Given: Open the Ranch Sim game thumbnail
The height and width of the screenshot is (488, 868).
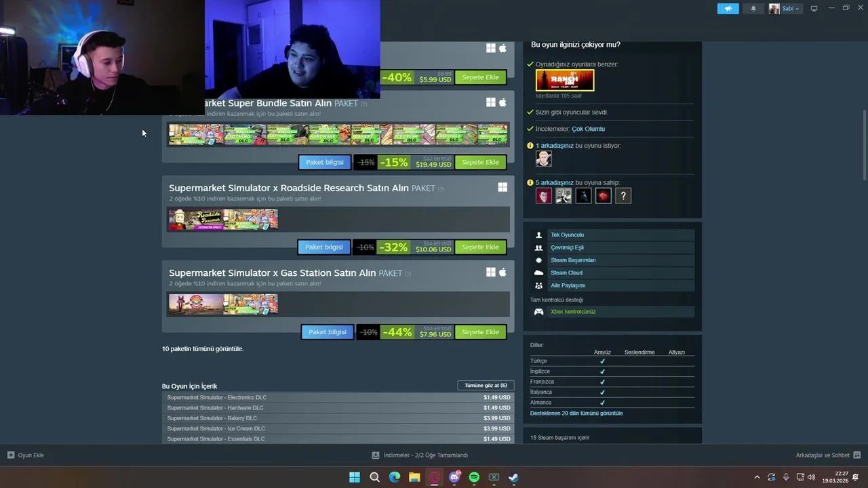Looking at the screenshot, I should tap(565, 80).
